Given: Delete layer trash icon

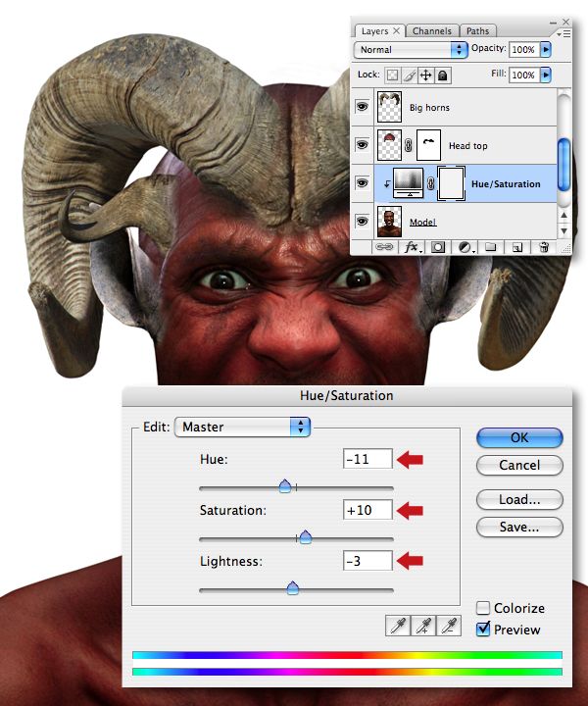Looking at the screenshot, I should coord(544,247).
